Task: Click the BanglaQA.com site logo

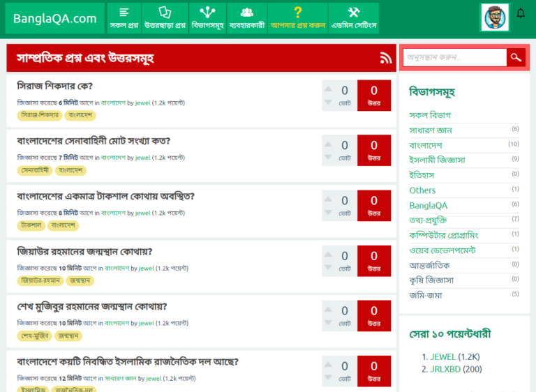Action: point(55,18)
